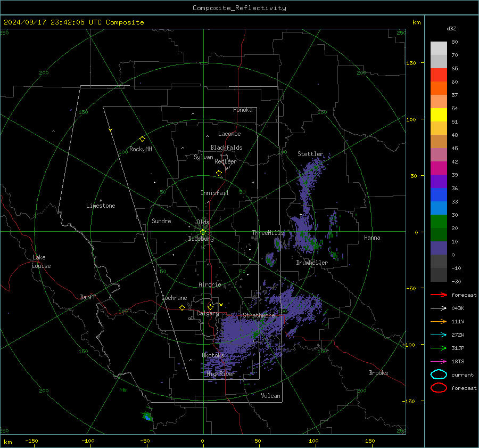Click the Sundre town label

(x=161, y=221)
